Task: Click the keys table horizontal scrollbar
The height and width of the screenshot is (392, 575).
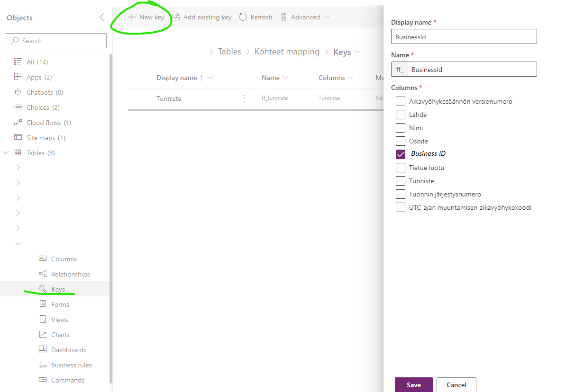Action: [x=256, y=110]
